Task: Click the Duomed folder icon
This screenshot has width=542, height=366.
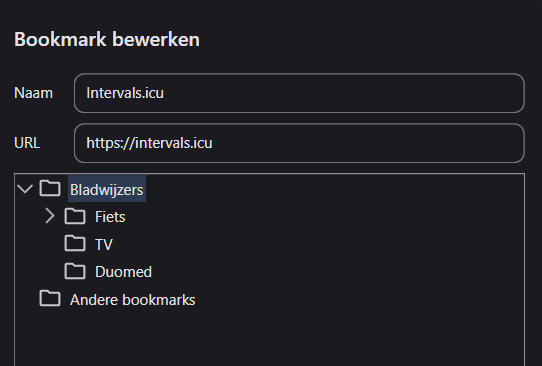Action: (x=75, y=271)
